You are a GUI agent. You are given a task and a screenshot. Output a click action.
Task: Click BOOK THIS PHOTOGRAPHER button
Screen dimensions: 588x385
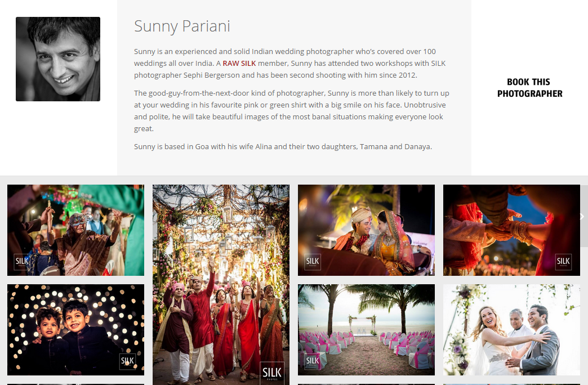529,88
